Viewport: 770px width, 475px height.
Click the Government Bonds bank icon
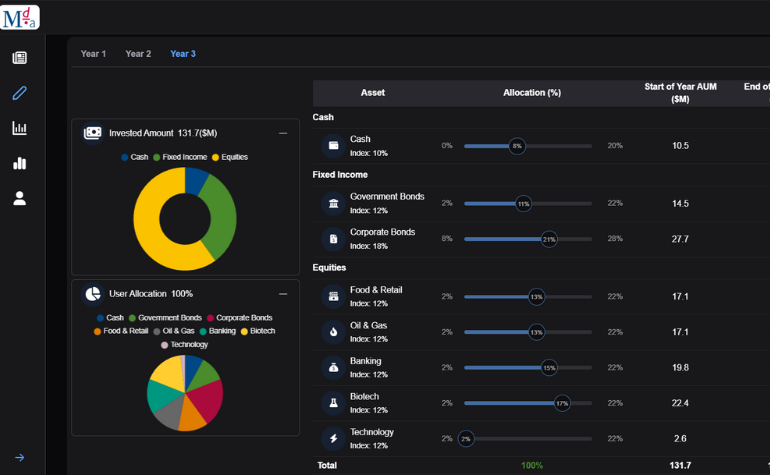click(x=332, y=204)
